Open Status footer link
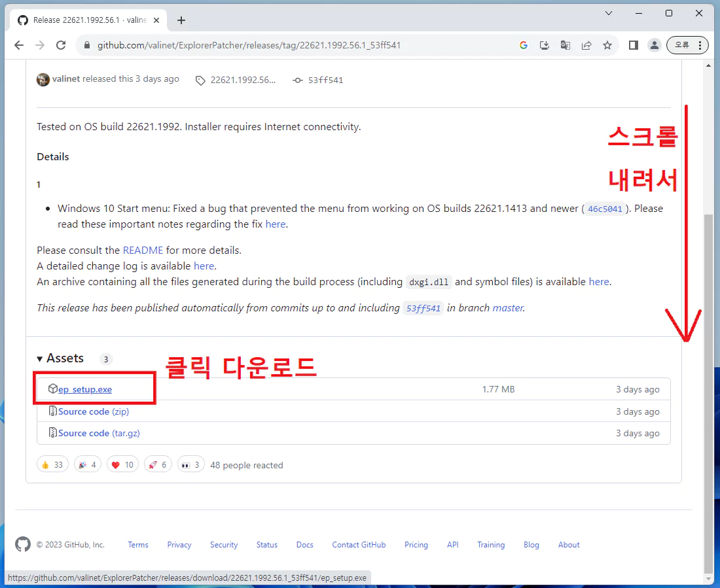Viewport: 720px width, 588px height. [x=267, y=544]
